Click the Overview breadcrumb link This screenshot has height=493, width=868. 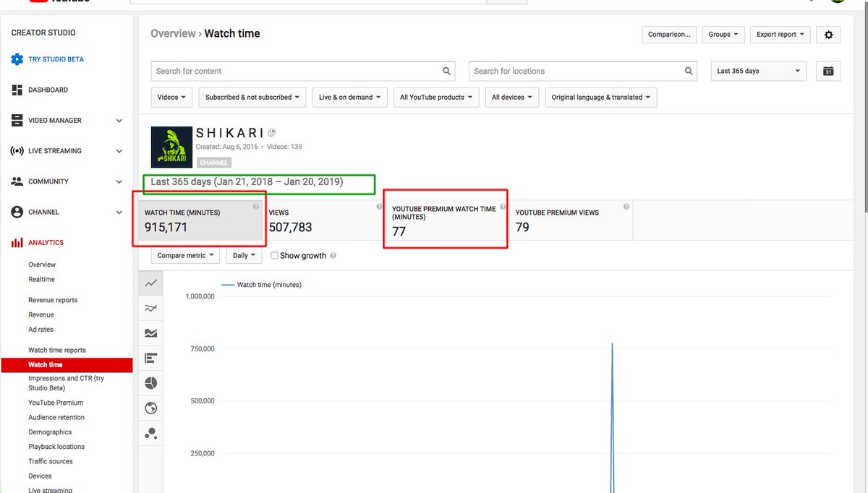173,33
